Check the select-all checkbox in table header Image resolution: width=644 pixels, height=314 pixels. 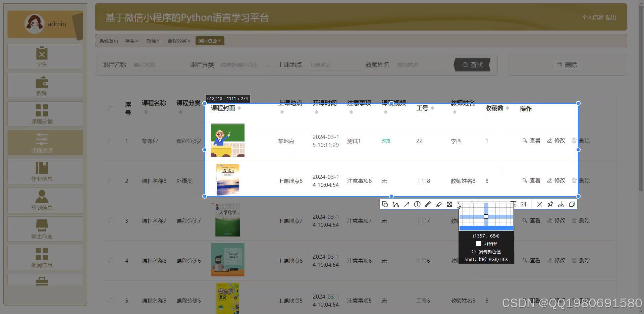(111, 108)
